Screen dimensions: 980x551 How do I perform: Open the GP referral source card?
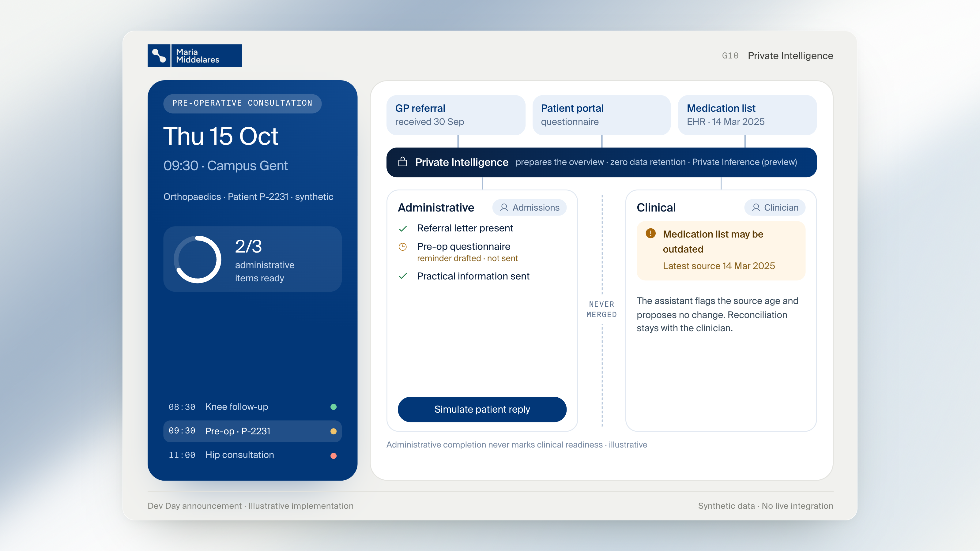tap(456, 115)
